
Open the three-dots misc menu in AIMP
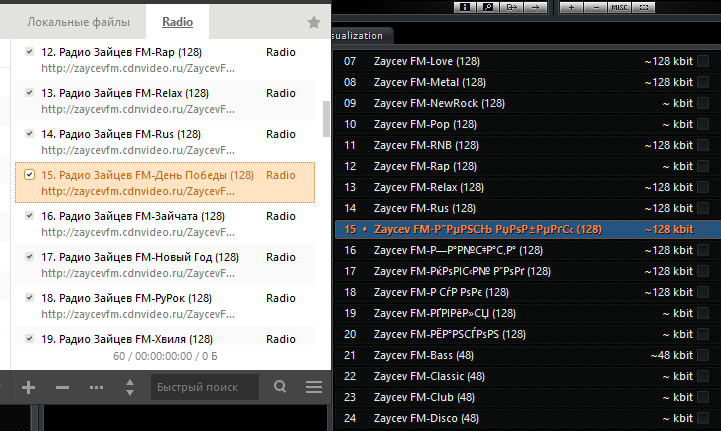[x=96, y=387]
